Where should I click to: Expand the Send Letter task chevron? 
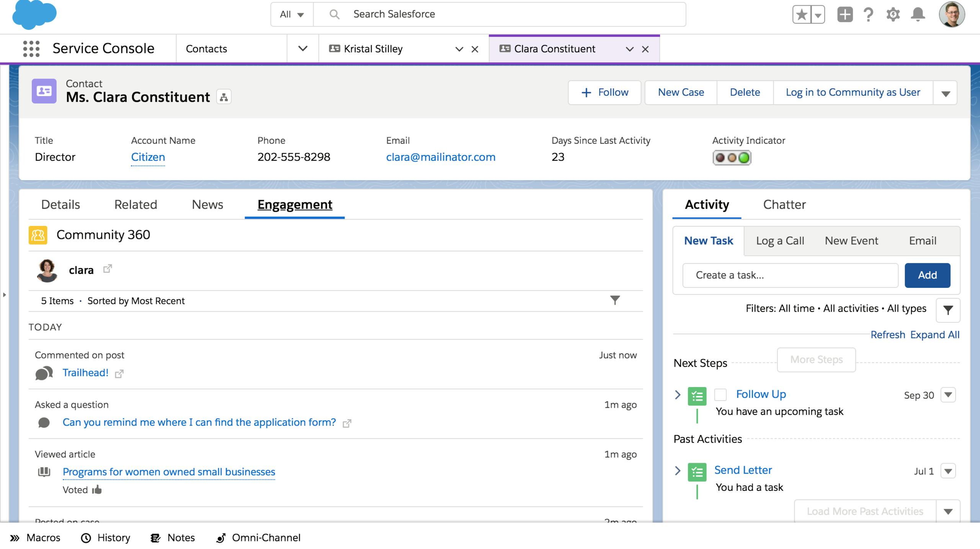(678, 471)
